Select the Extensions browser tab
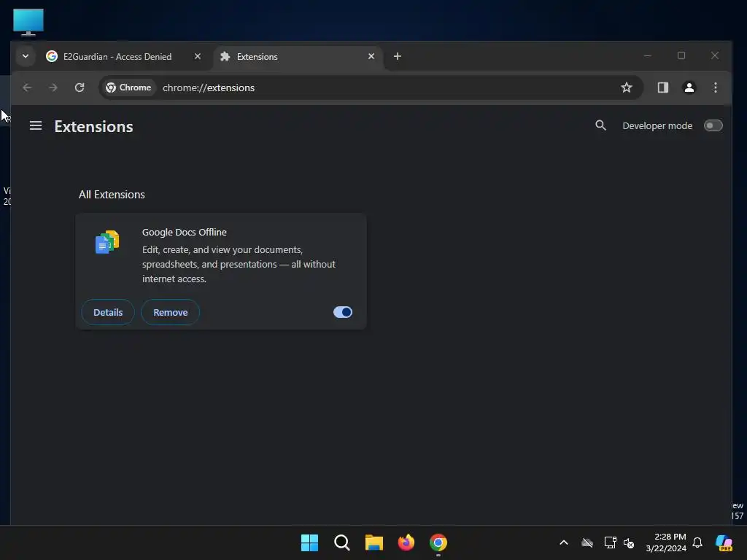 (x=298, y=57)
